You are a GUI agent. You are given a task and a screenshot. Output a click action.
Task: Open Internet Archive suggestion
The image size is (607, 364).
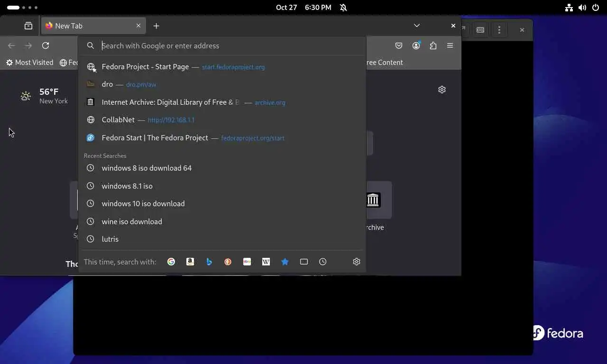222,102
